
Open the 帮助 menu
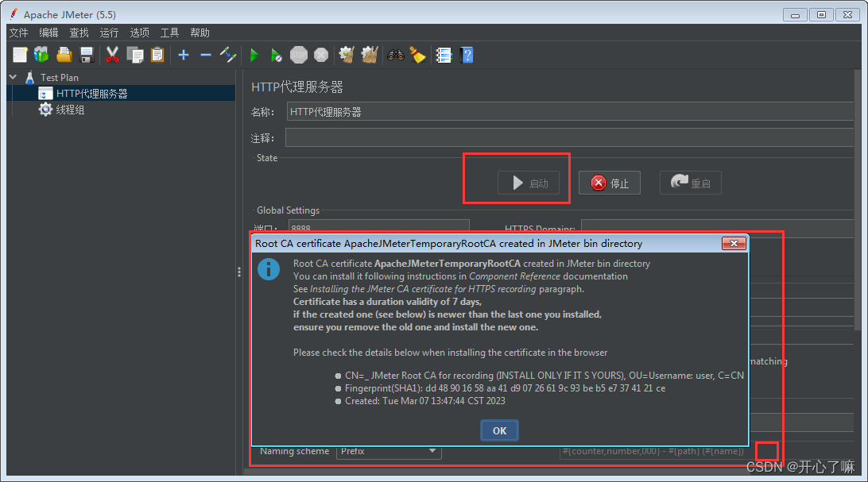(x=200, y=33)
